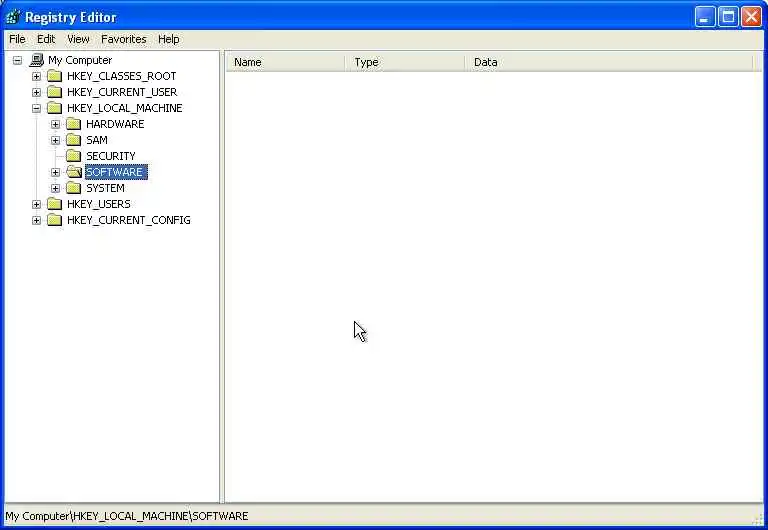Select the HKEY_USERS label
This screenshot has width=768, height=530.
point(98,204)
